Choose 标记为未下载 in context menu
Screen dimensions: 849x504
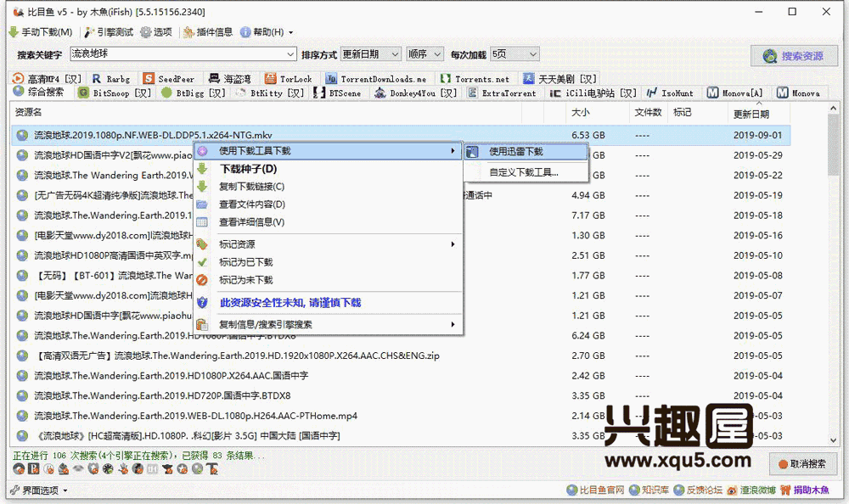[328, 280]
